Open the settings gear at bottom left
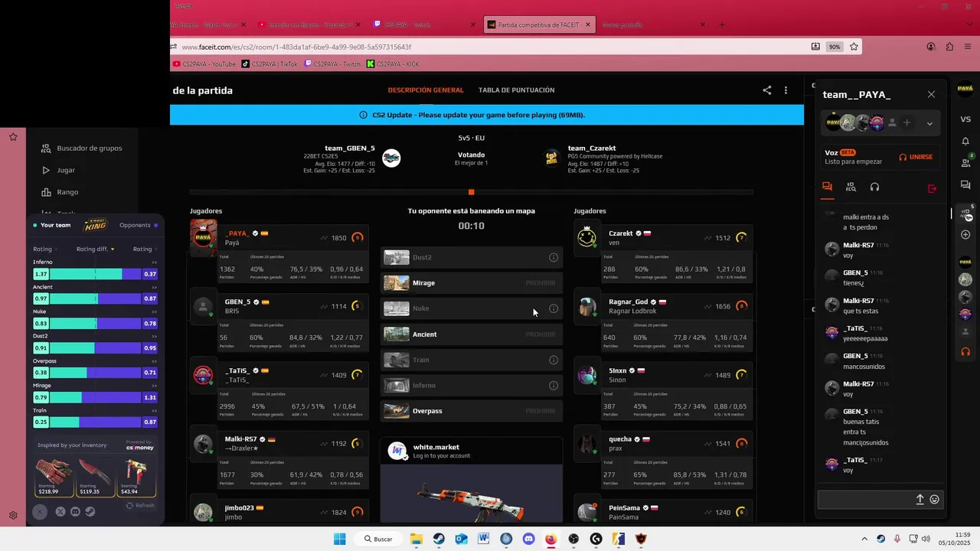 pos(13,515)
